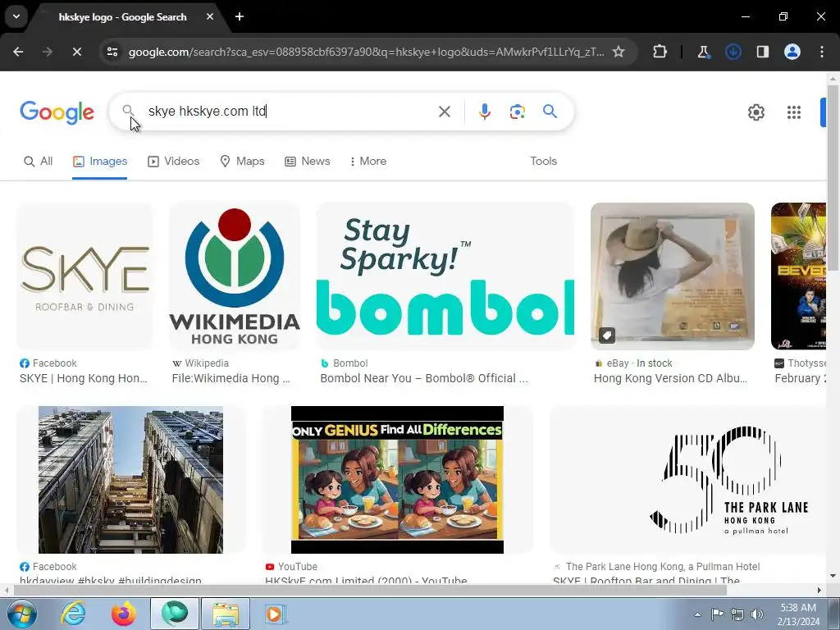The image size is (840, 630).
Task: Open tab search dropdown arrow
Action: click(16, 16)
